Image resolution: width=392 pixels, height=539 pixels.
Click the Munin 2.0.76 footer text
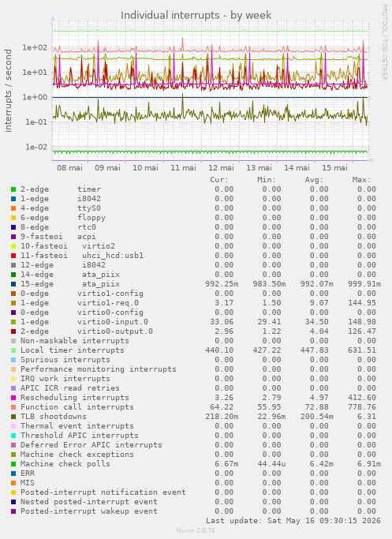tap(196, 530)
